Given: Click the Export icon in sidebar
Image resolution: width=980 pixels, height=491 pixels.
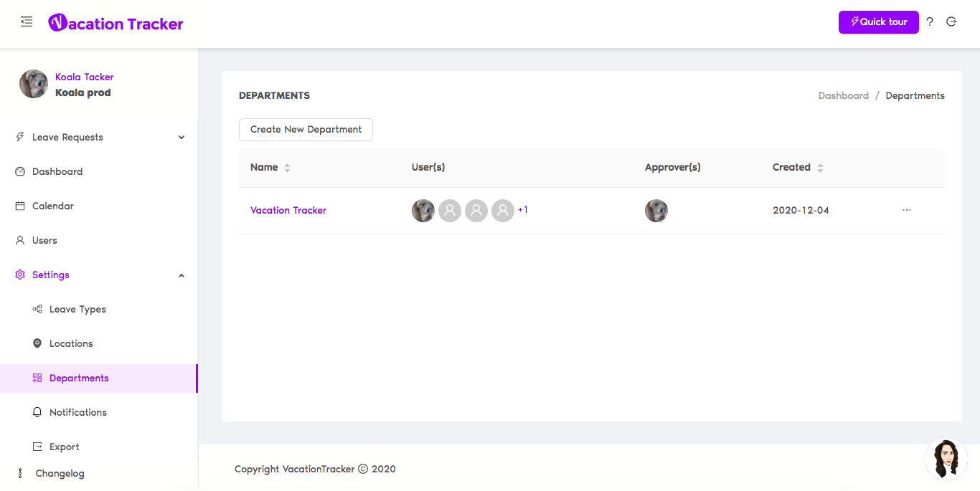Looking at the screenshot, I should pos(37,447).
